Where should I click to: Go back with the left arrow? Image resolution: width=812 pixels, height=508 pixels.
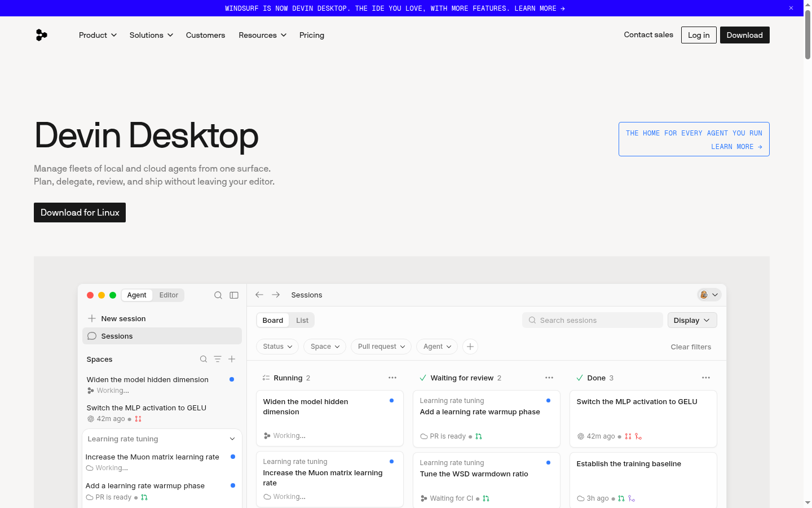(x=259, y=295)
